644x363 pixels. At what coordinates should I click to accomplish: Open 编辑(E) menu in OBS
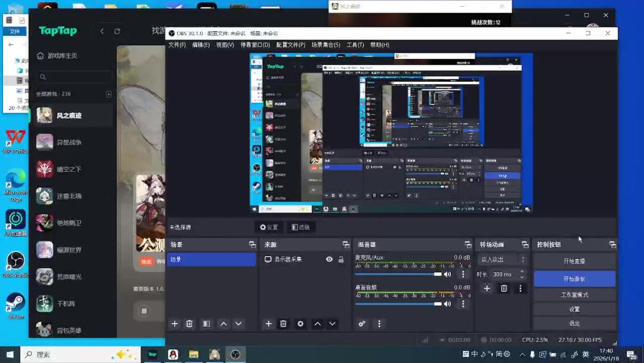point(201,45)
